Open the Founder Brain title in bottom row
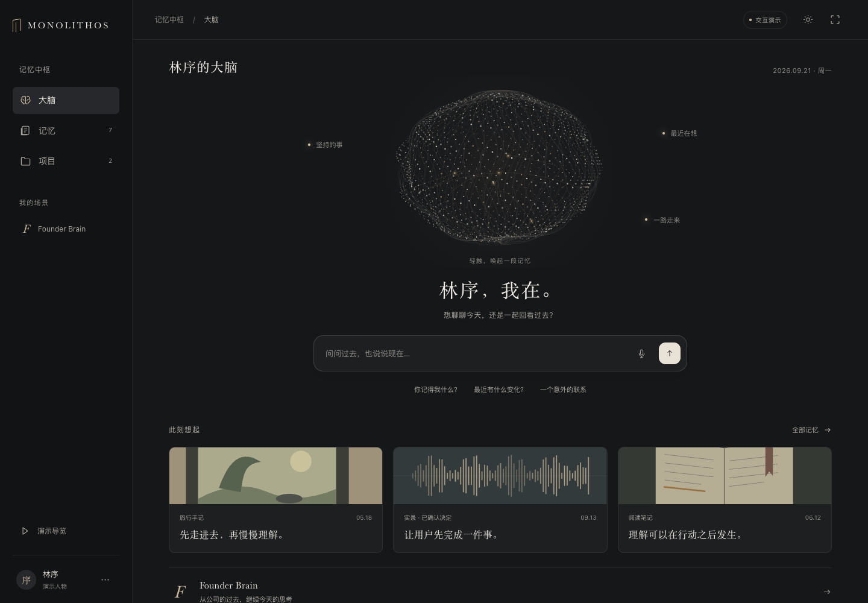This screenshot has width=868, height=603. pyautogui.click(x=228, y=586)
